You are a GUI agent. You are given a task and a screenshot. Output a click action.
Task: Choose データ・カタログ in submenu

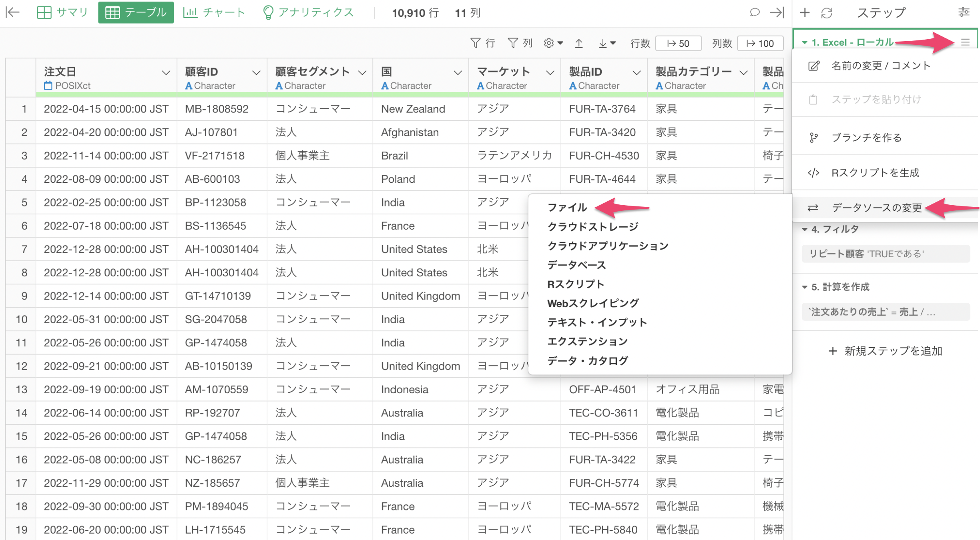(x=588, y=361)
